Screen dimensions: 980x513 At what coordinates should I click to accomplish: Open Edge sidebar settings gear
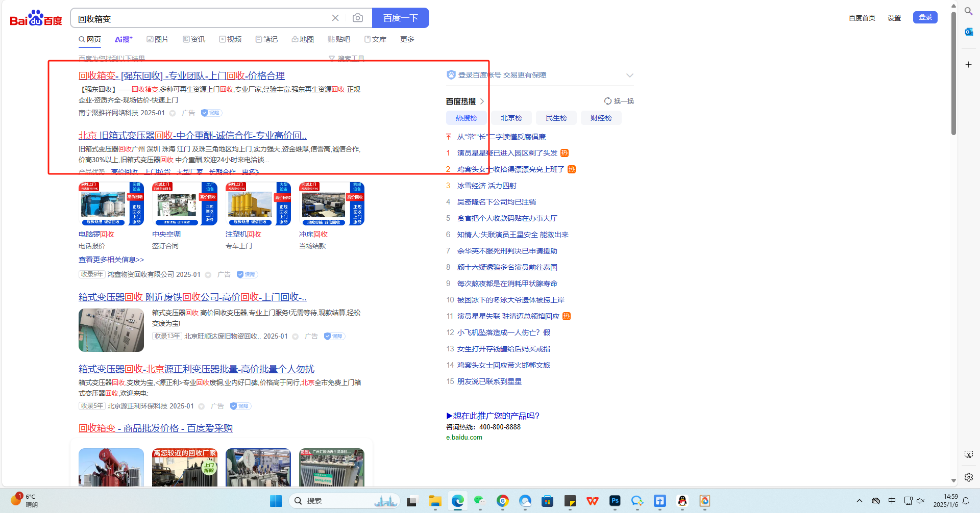coord(968,477)
